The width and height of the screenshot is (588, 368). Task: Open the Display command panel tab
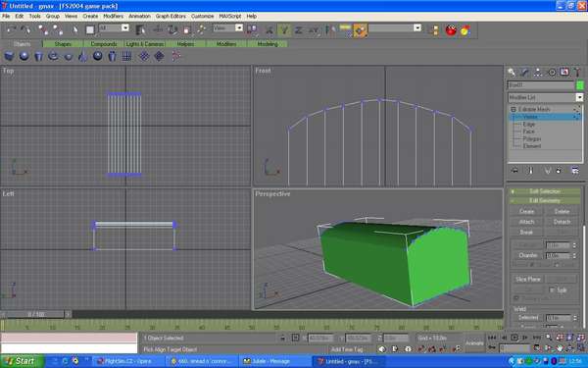click(x=564, y=72)
